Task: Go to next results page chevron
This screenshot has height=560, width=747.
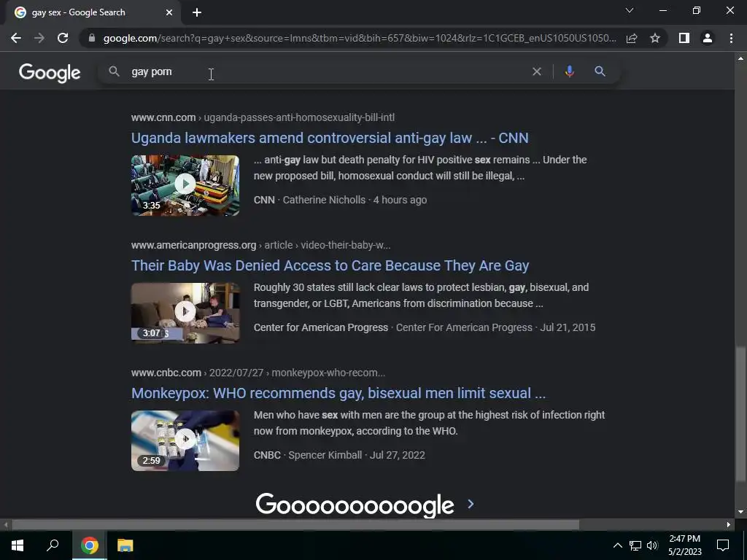Action: pyautogui.click(x=471, y=504)
